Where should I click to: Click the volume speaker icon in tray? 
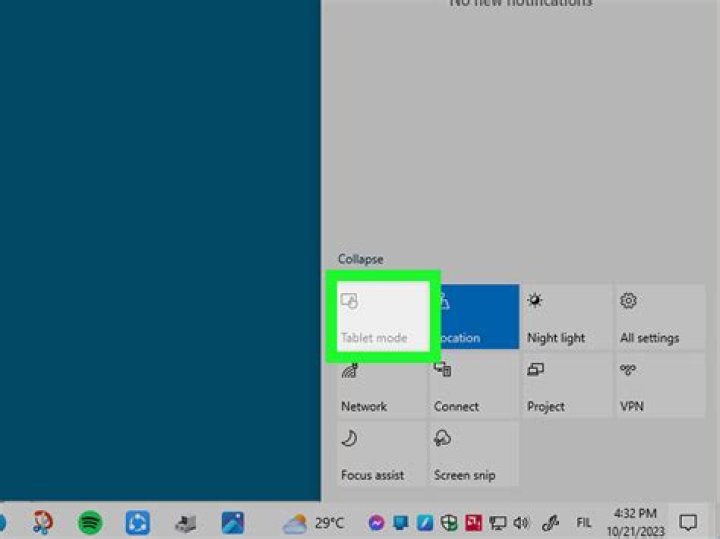(x=521, y=522)
